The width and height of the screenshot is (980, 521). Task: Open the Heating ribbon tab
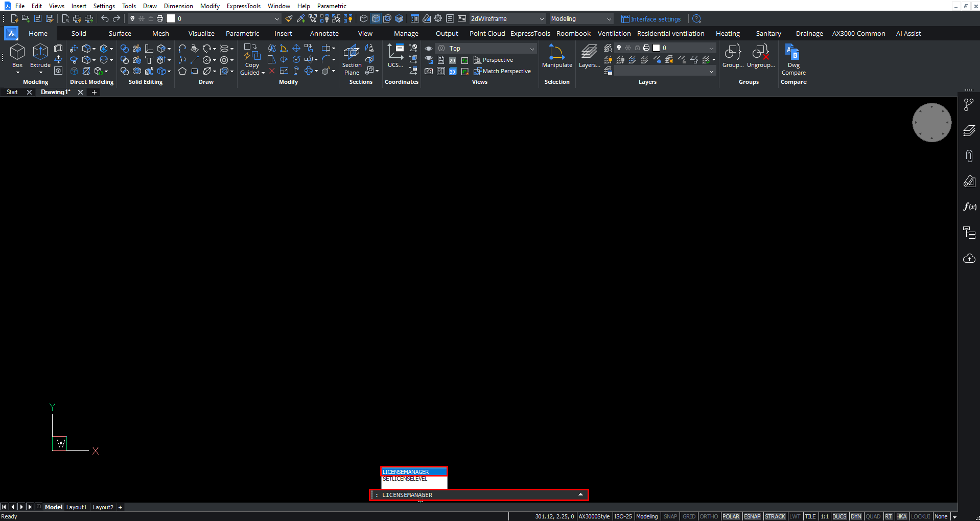coord(728,33)
